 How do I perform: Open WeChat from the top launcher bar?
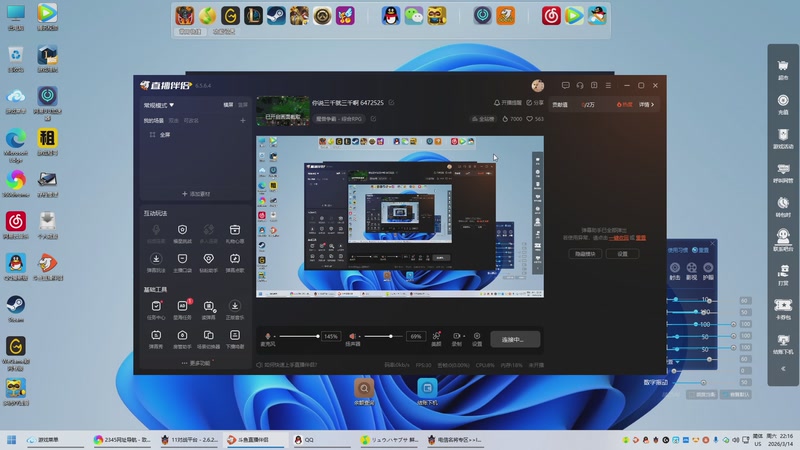[414, 16]
